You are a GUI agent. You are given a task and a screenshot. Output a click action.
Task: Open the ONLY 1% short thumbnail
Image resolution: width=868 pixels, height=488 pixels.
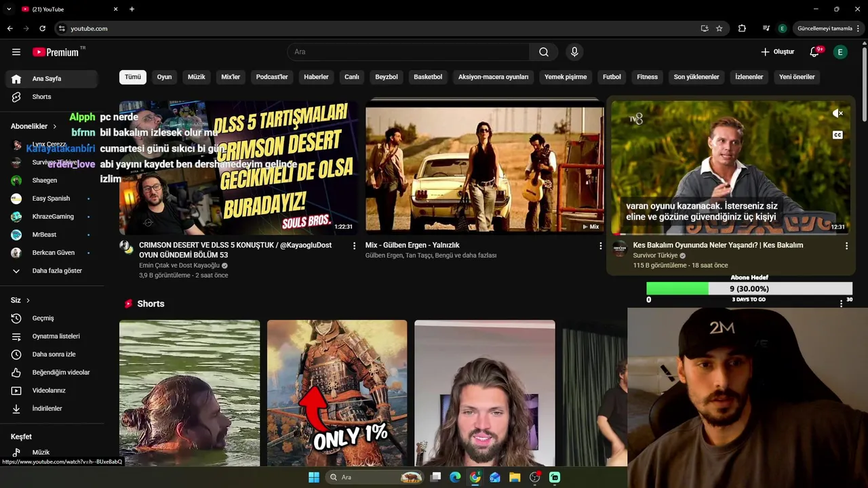pos(337,393)
